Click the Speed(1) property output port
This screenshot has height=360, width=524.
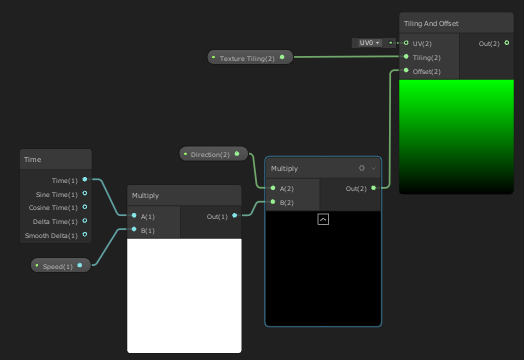[x=80, y=265]
